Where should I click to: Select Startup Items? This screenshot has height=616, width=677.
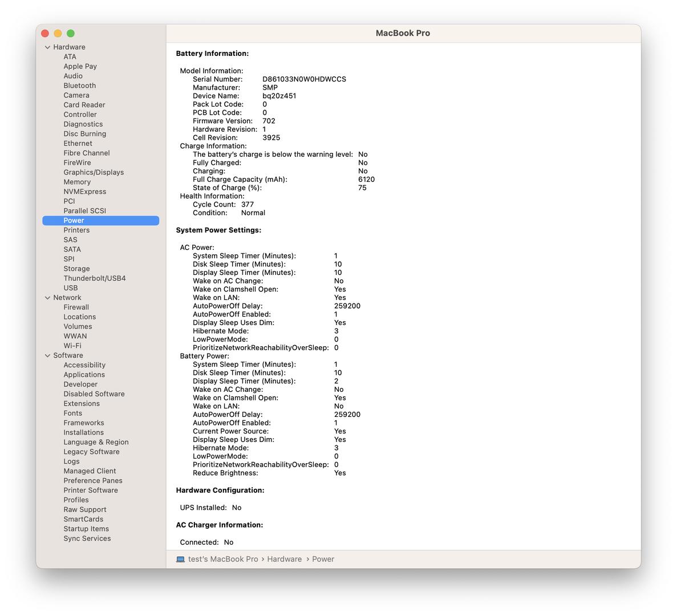coord(86,529)
